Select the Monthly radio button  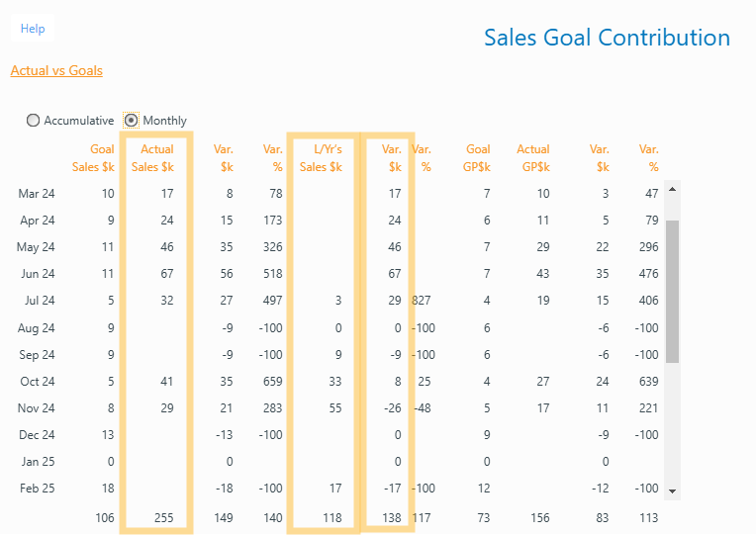click(131, 121)
